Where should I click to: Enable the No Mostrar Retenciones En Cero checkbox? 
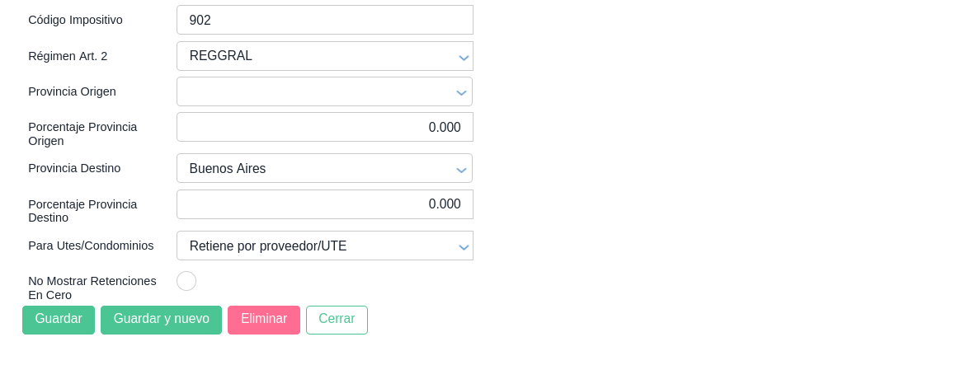point(186,281)
